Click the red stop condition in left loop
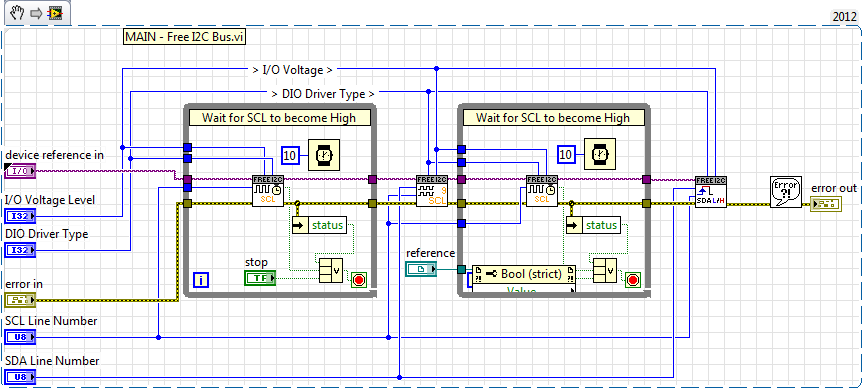 [359, 280]
